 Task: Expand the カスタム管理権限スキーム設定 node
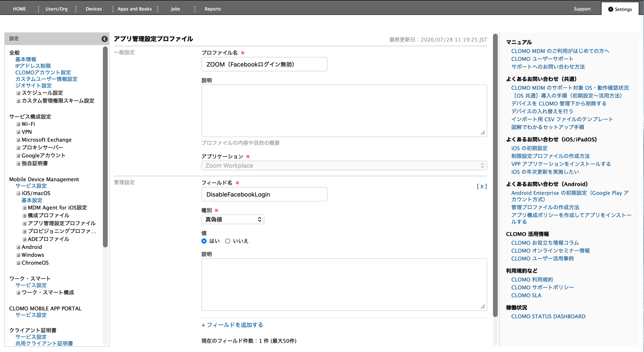coord(18,101)
